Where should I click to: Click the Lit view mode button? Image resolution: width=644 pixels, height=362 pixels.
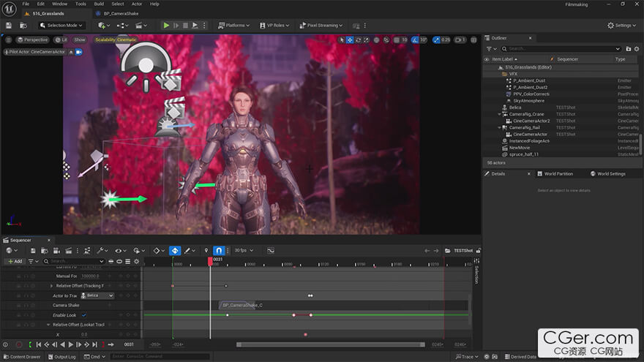(61, 39)
